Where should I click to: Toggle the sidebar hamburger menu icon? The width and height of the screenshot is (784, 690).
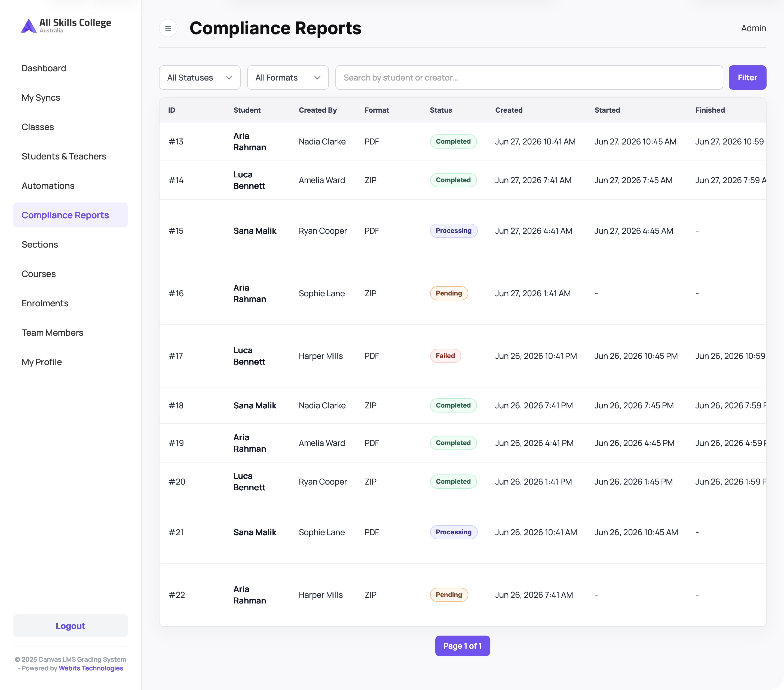point(168,28)
